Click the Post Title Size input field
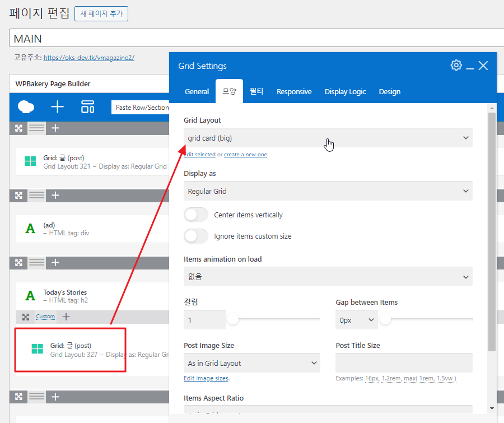504x423 pixels. click(404, 363)
